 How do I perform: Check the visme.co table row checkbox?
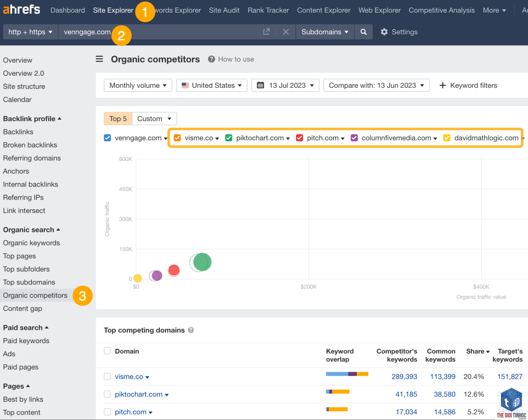tap(107, 376)
